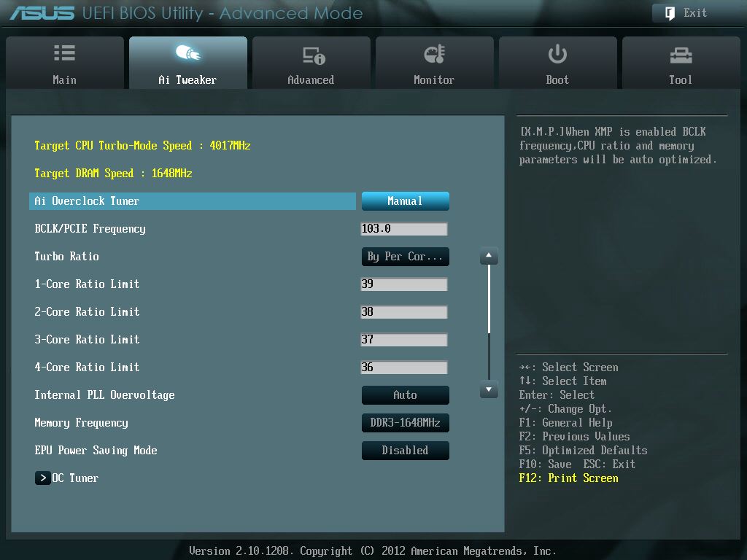Click the F2: Previous Values hint
Image resolution: width=747 pixels, height=560 pixels.
click(575, 437)
